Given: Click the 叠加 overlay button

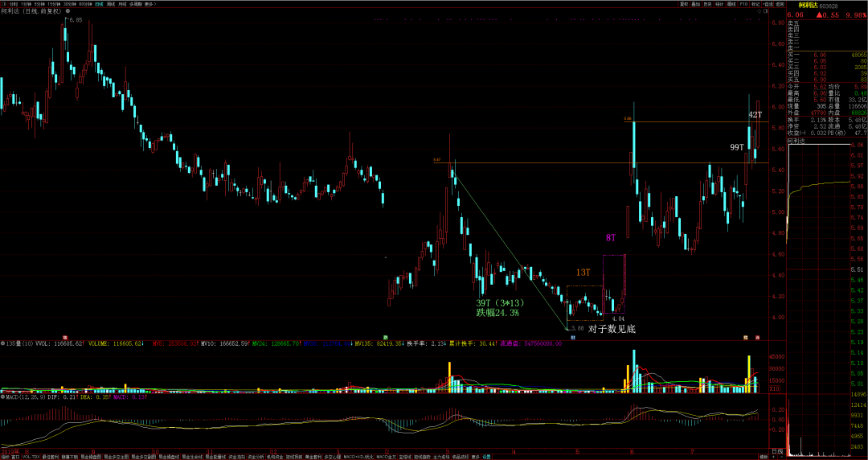Looking at the screenshot, I should pyautogui.click(x=696, y=4).
